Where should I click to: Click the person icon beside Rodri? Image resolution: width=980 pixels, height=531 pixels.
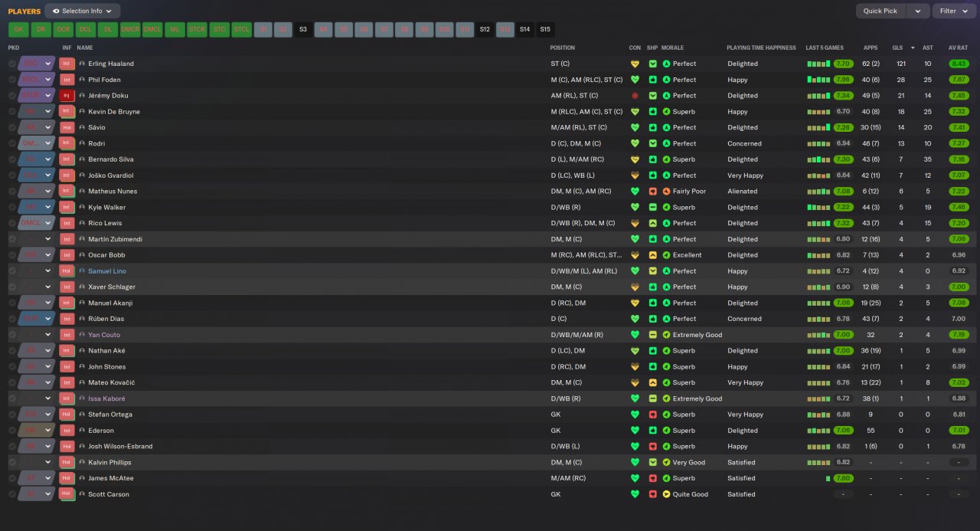click(82, 143)
